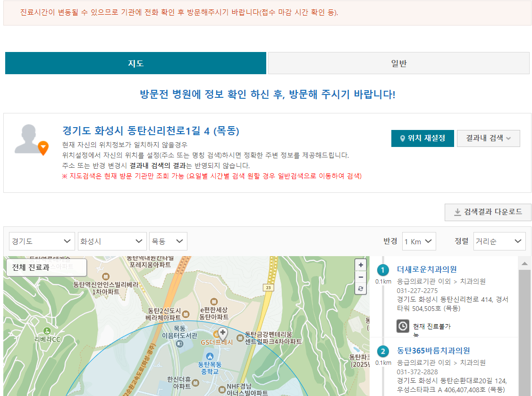The height and width of the screenshot is (396, 532).
Task: Click the map refresh icon below zoom controls
Action: pyautogui.click(x=360, y=289)
